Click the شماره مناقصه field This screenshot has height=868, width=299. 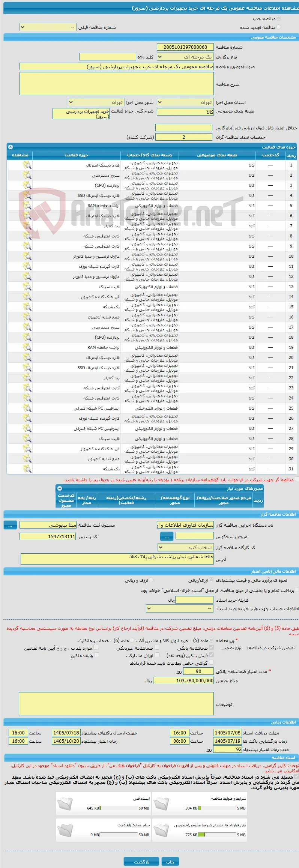(185, 47)
